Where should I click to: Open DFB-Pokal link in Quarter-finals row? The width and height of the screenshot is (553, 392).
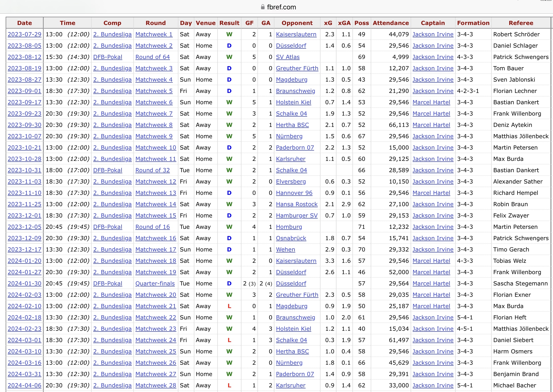tap(108, 283)
